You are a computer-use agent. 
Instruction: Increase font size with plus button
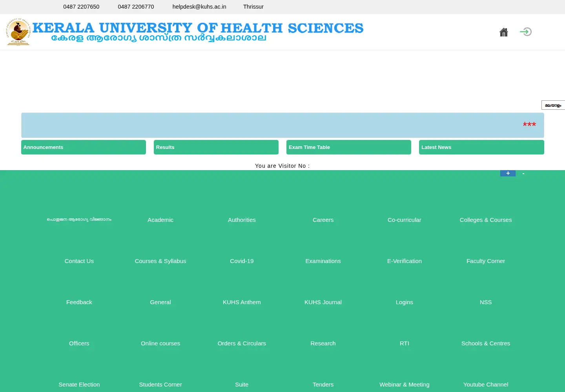[508, 173]
